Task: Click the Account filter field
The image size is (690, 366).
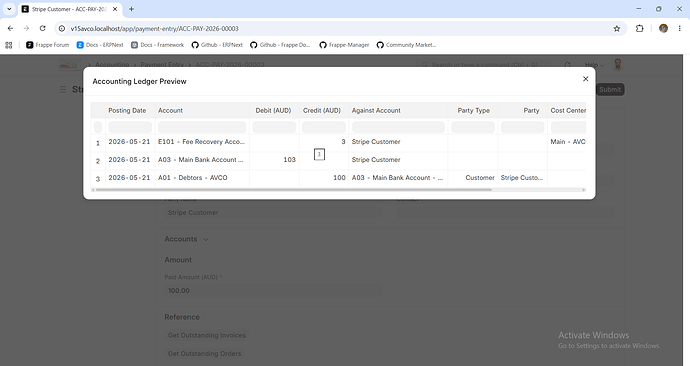Action: coord(202,127)
